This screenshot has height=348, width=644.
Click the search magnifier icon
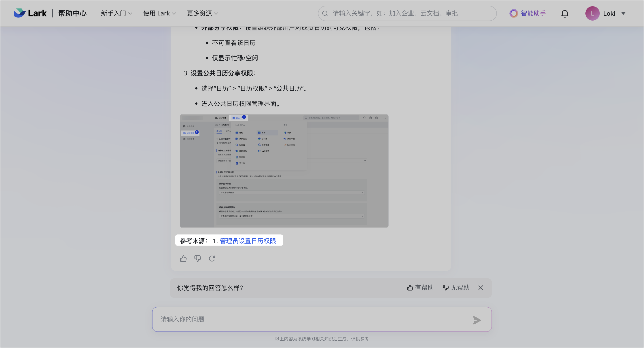pos(325,13)
